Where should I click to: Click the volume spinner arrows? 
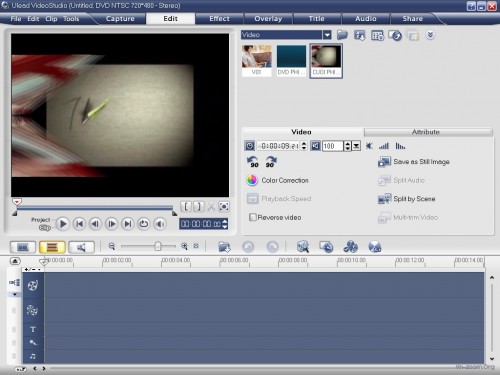(x=347, y=146)
